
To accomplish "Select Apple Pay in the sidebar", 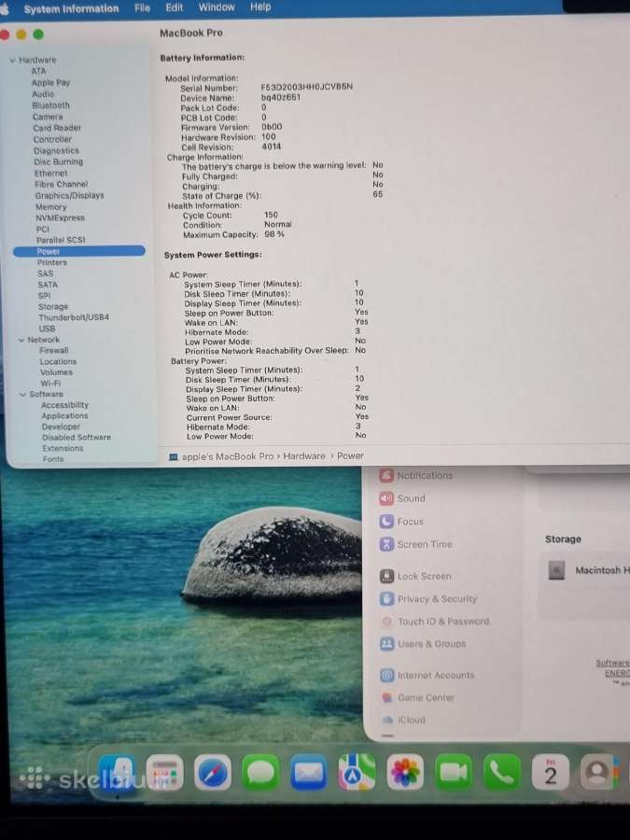I will 50,82.
